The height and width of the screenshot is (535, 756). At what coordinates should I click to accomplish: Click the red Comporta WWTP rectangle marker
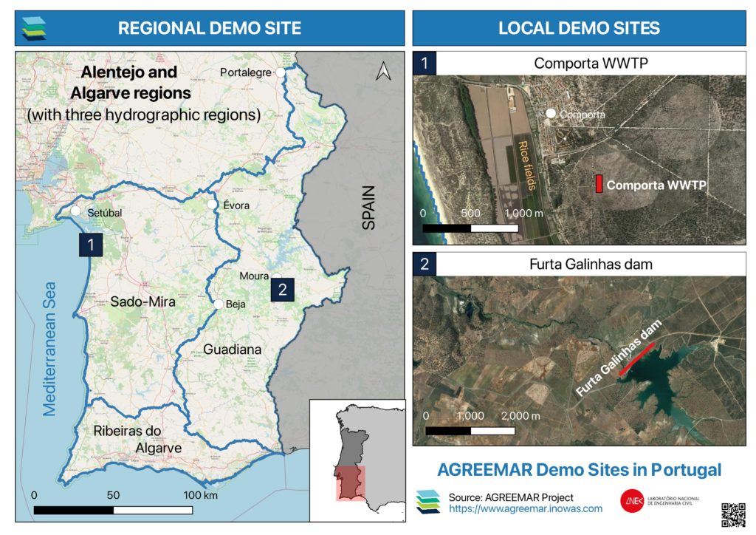(x=599, y=184)
